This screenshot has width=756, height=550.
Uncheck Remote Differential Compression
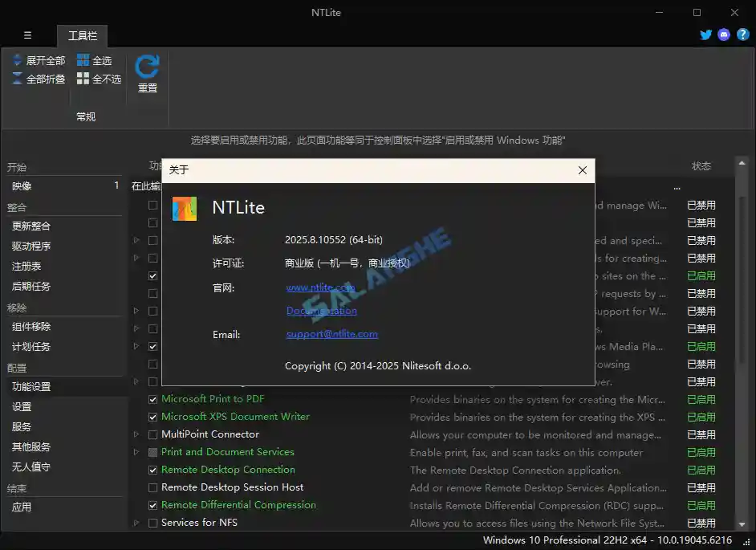[x=152, y=505]
